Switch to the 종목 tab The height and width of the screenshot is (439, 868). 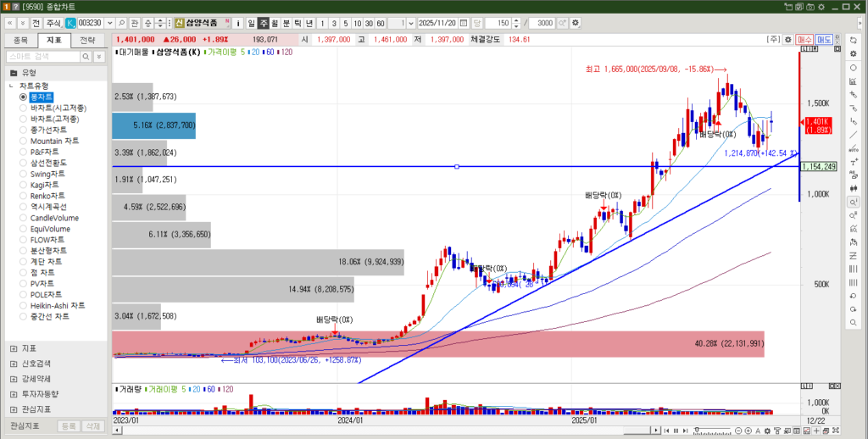21,40
